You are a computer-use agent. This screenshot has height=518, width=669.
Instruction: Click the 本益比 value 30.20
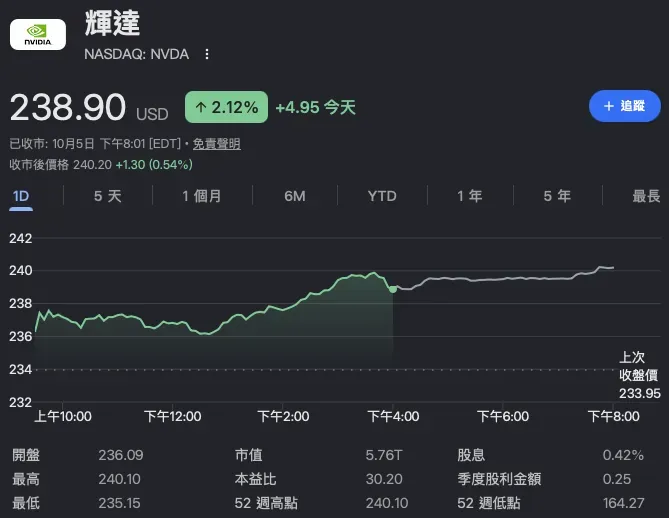(384, 479)
